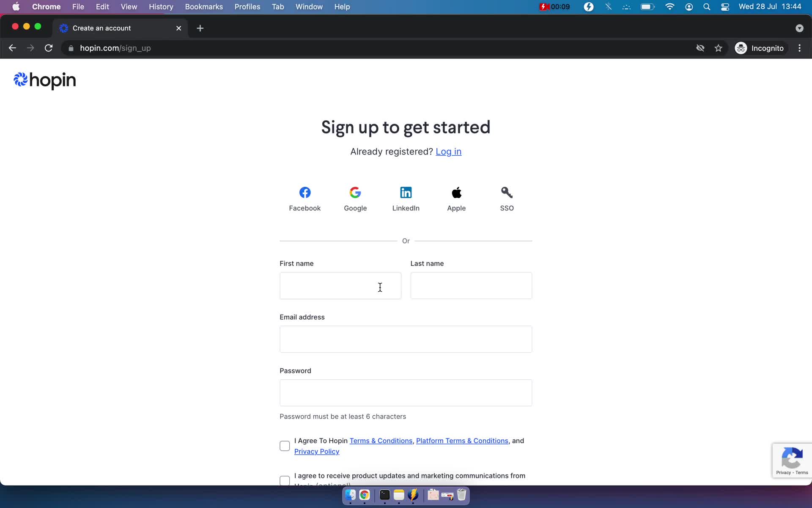Sign up with the Apple icon
This screenshot has width=812, height=508.
[456, 193]
